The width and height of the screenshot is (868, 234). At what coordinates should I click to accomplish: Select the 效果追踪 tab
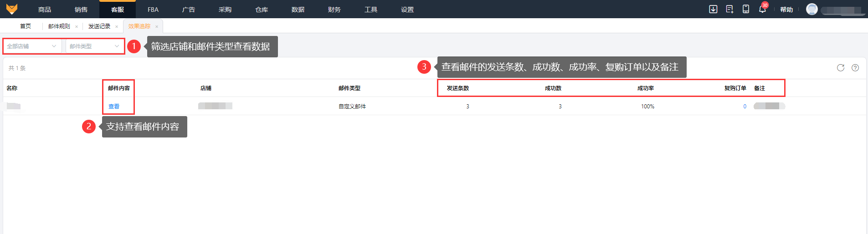pos(139,26)
